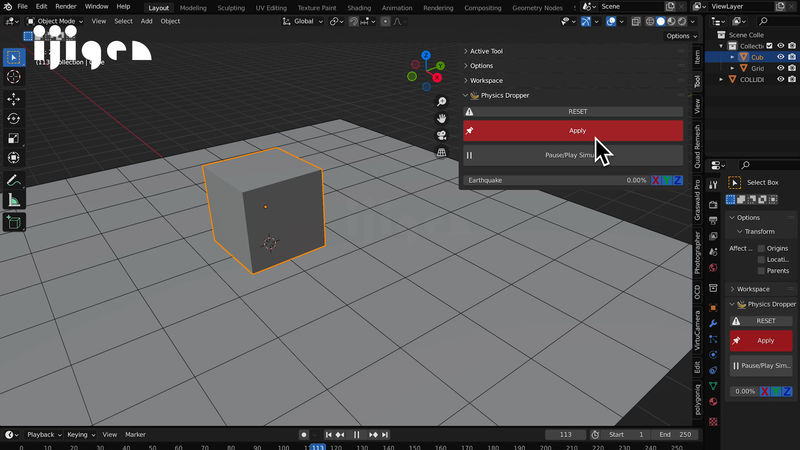Open the World properties tab icon

(713, 267)
